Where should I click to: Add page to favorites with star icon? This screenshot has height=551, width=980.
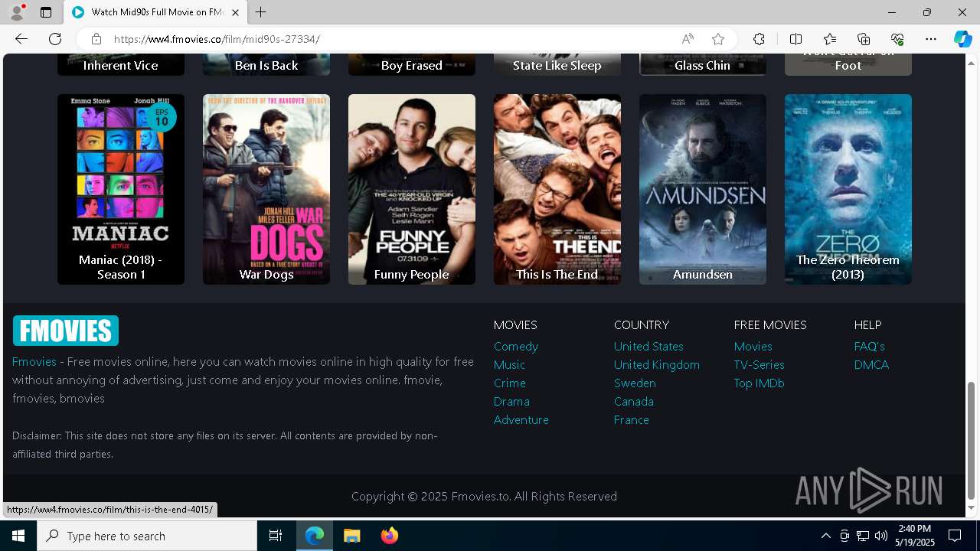pyautogui.click(x=718, y=39)
